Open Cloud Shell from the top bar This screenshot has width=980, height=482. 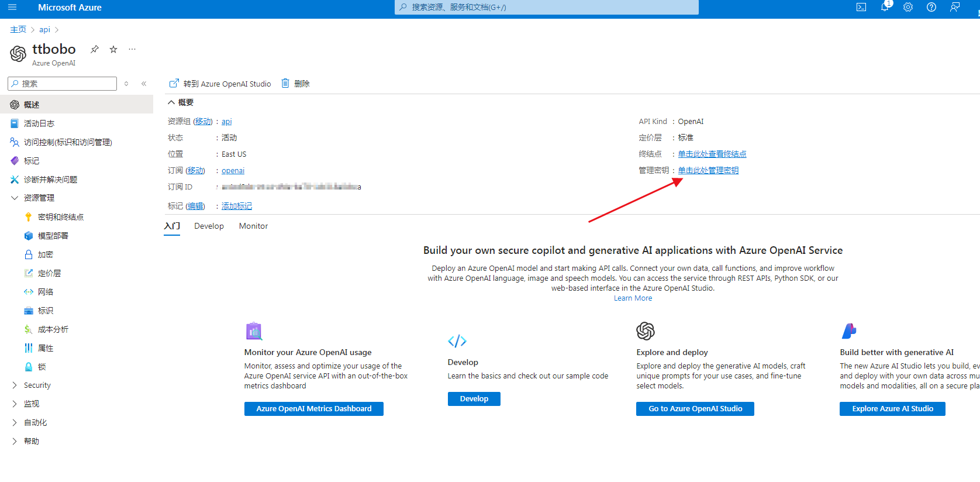pos(861,8)
